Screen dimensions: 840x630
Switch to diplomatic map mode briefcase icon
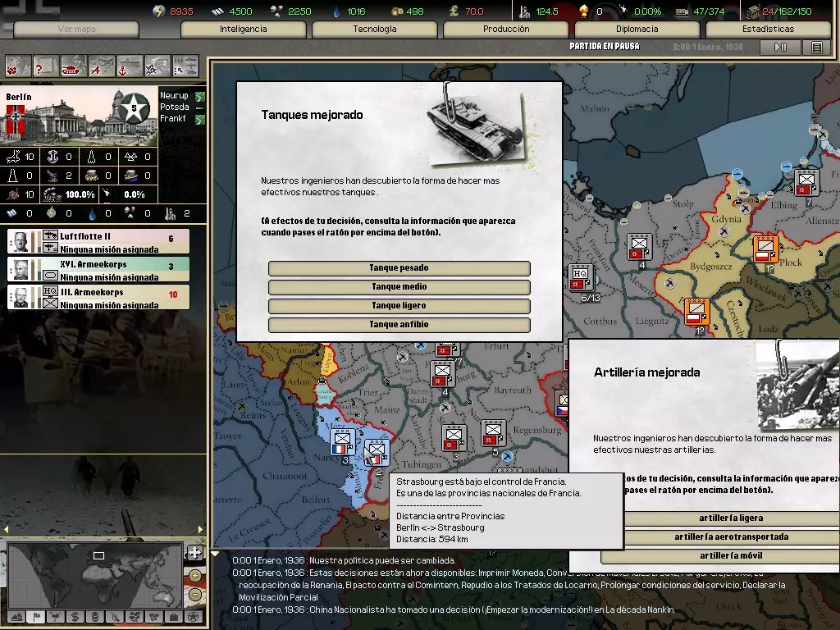[x=174, y=617]
